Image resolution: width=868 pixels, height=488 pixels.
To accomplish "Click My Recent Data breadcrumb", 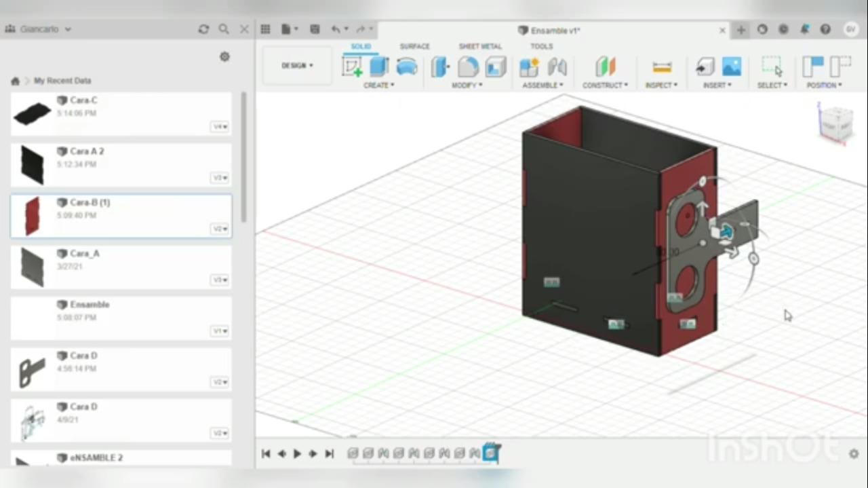I will point(62,81).
